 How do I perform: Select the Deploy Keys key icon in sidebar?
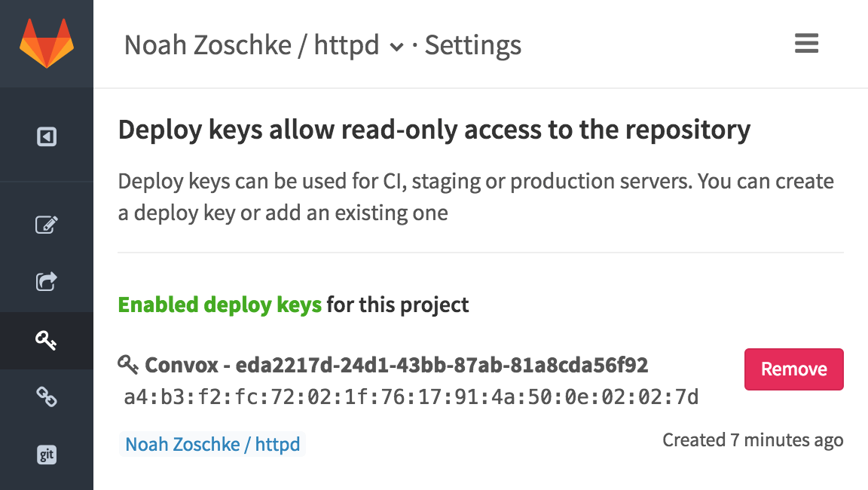pyautogui.click(x=47, y=340)
